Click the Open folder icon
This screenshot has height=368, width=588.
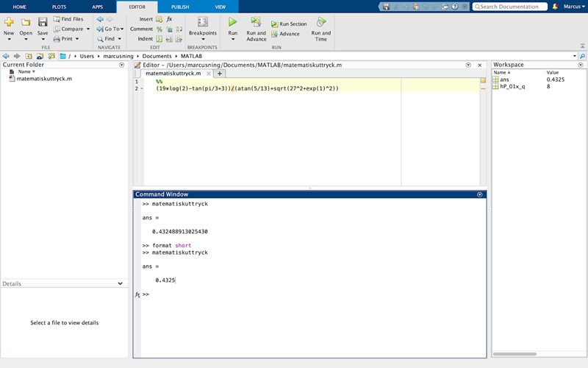point(26,22)
